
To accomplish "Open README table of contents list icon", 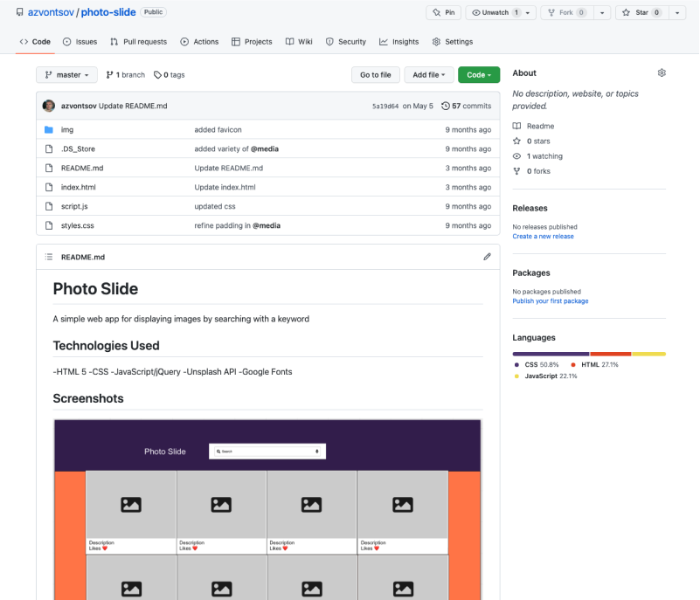I will click(49, 257).
